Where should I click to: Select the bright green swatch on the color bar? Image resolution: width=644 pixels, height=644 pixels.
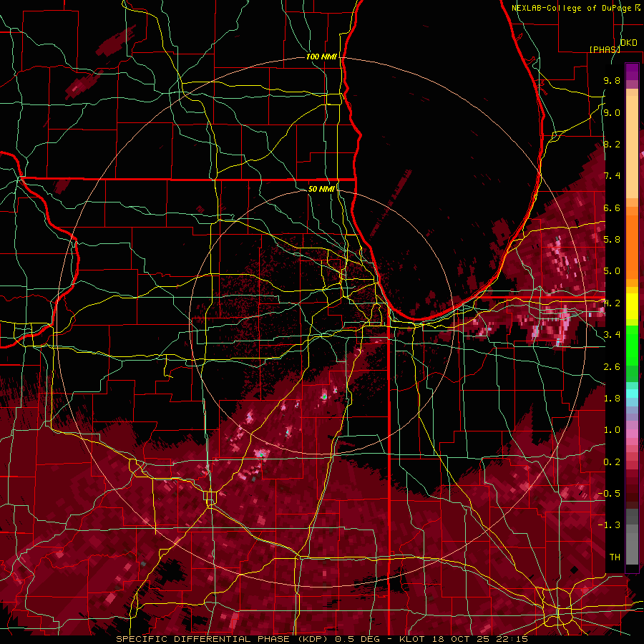pyautogui.click(x=632, y=345)
